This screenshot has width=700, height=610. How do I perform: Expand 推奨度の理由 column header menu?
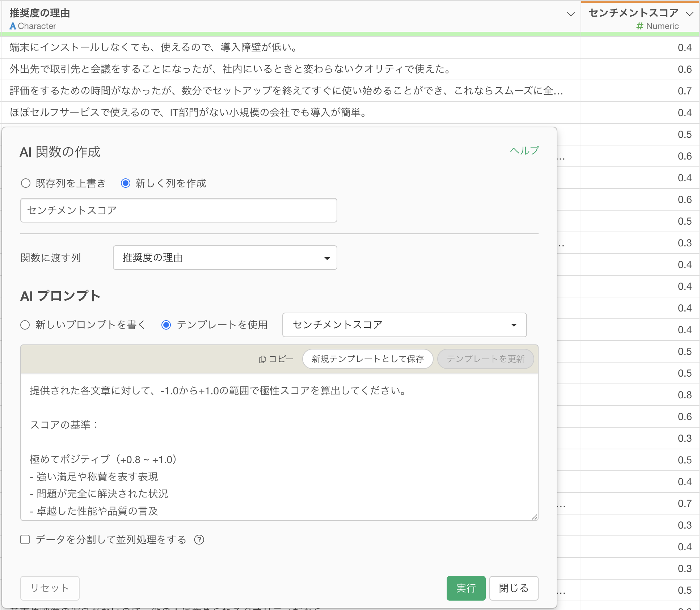click(x=570, y=14)
